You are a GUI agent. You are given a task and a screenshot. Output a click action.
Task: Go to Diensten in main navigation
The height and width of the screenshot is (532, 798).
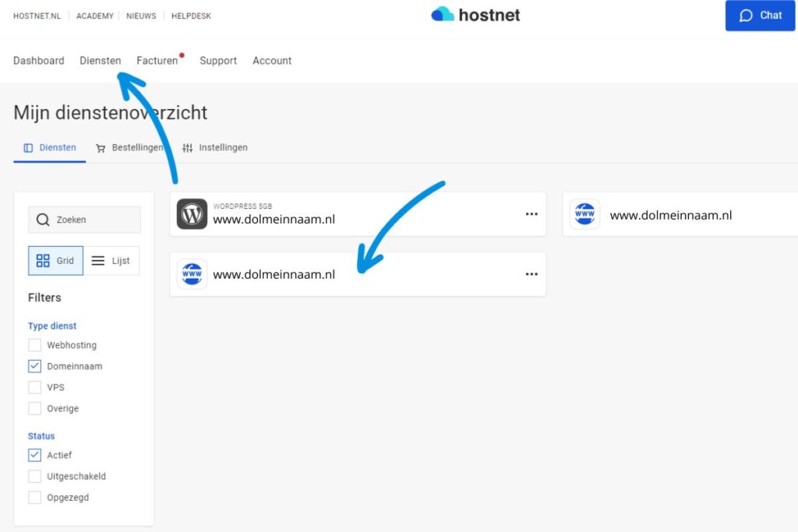101,61
